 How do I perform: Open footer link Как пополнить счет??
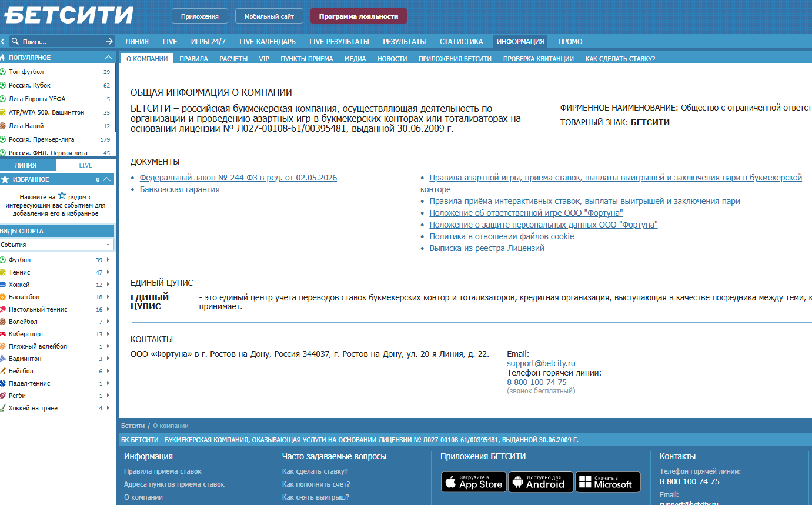click(316, 484)
